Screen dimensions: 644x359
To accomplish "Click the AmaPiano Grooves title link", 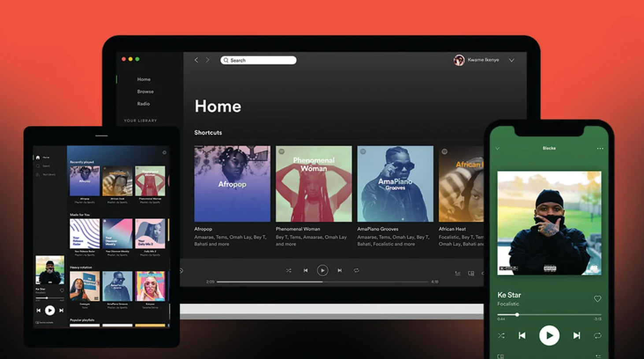I will point(378,229).
